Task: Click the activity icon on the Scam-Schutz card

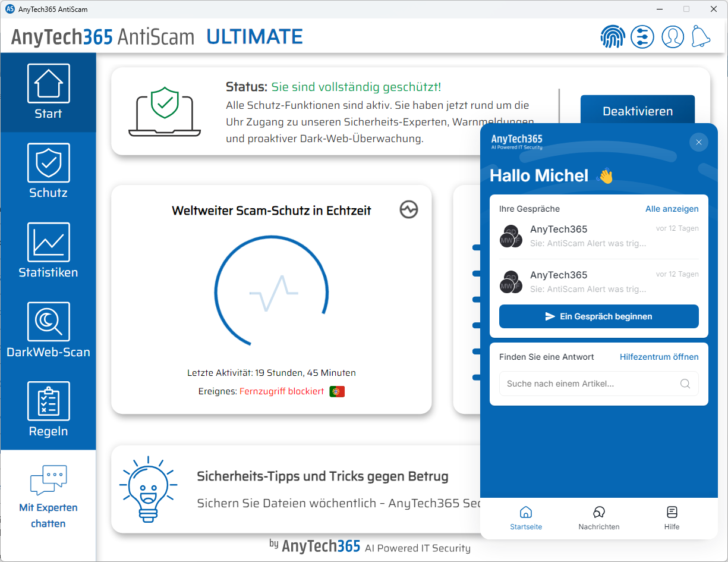Action: (x=408, y=210)
